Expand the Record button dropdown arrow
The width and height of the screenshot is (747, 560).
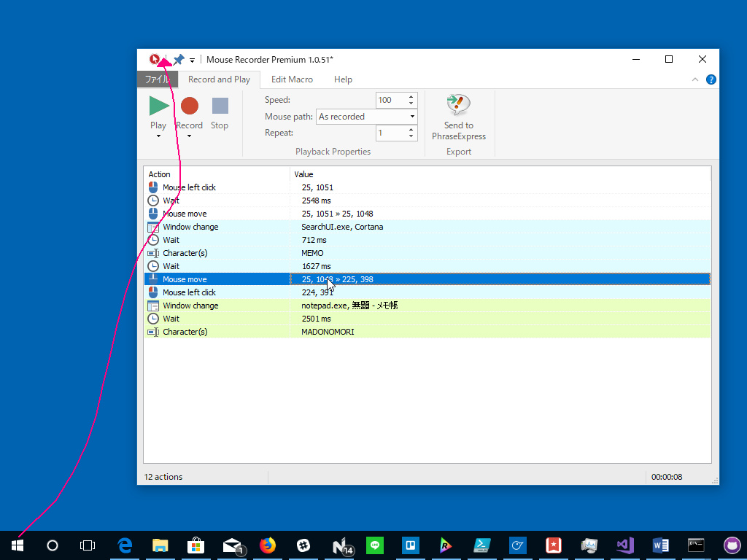(190, 136)
